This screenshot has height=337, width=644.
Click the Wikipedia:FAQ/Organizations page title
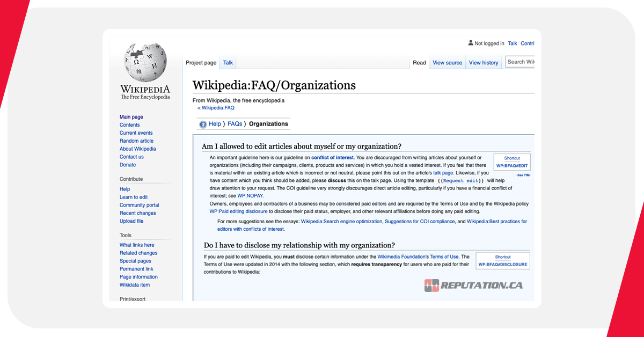point(274,85)
